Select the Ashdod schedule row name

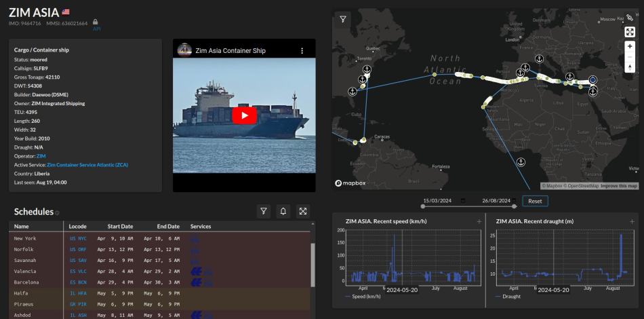[x=22, y=316]
